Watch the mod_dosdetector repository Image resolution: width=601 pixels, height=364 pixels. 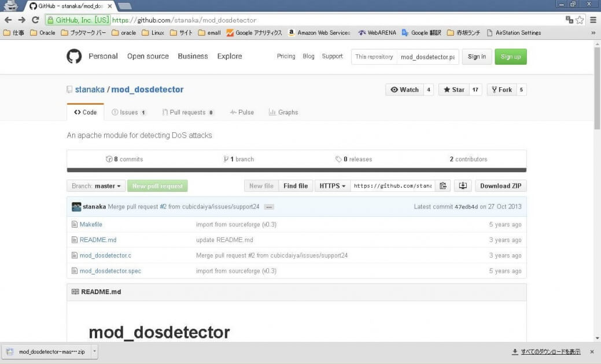pyautogui.click(x=405, y=90)
